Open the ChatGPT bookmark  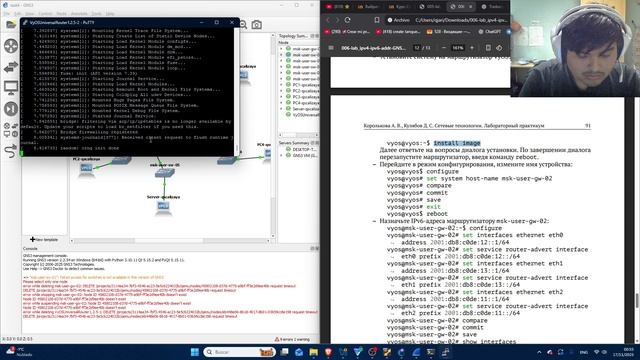point(490,31)
